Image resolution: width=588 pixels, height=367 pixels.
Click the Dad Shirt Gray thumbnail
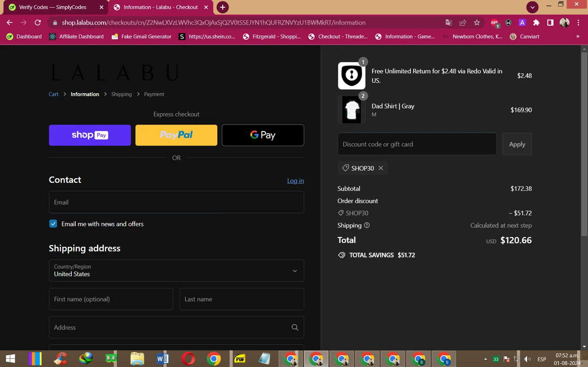coord(352,110)
